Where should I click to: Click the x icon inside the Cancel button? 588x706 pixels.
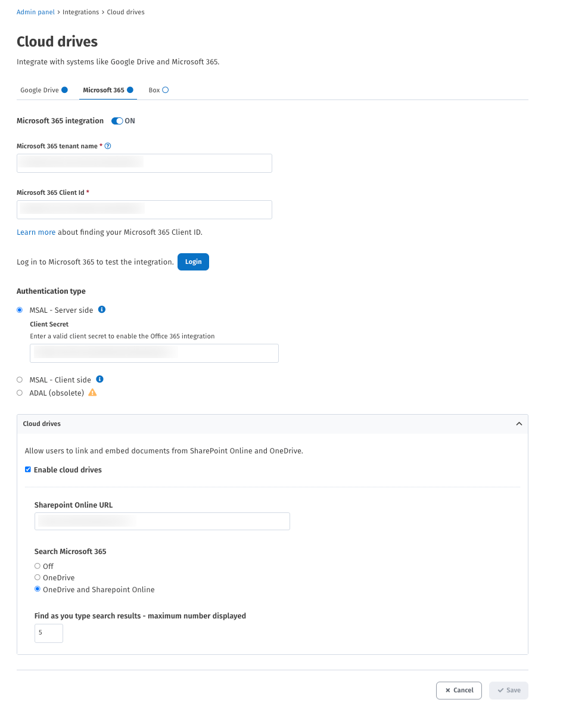pyautogui.click(x=448, y=690)
